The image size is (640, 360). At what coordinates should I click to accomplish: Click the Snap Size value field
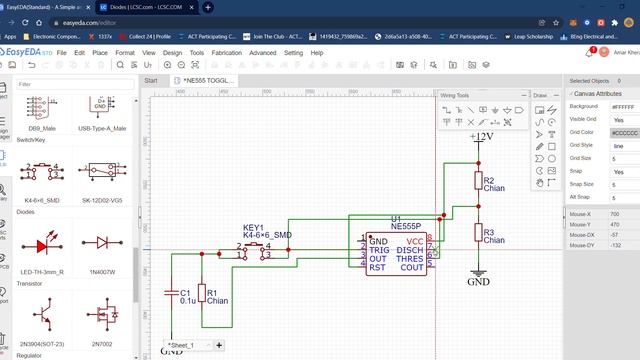click(625, 185)
